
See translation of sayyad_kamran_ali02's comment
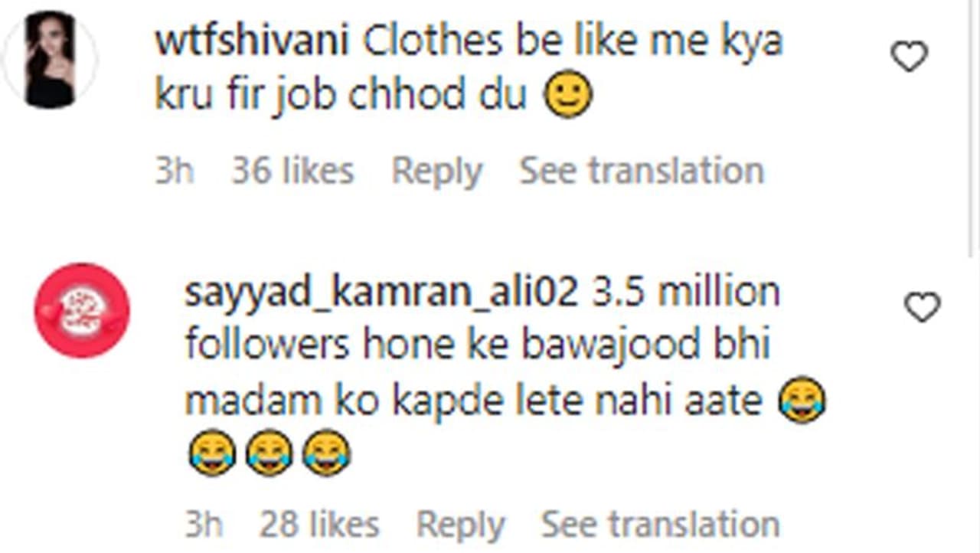click(661, 525)
